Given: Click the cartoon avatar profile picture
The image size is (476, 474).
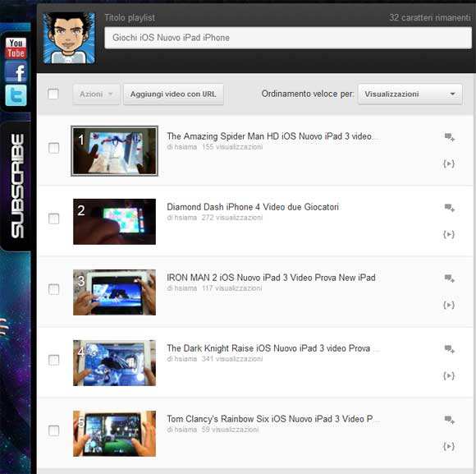Looking at the screenshot, I should [x=69, y=38].
